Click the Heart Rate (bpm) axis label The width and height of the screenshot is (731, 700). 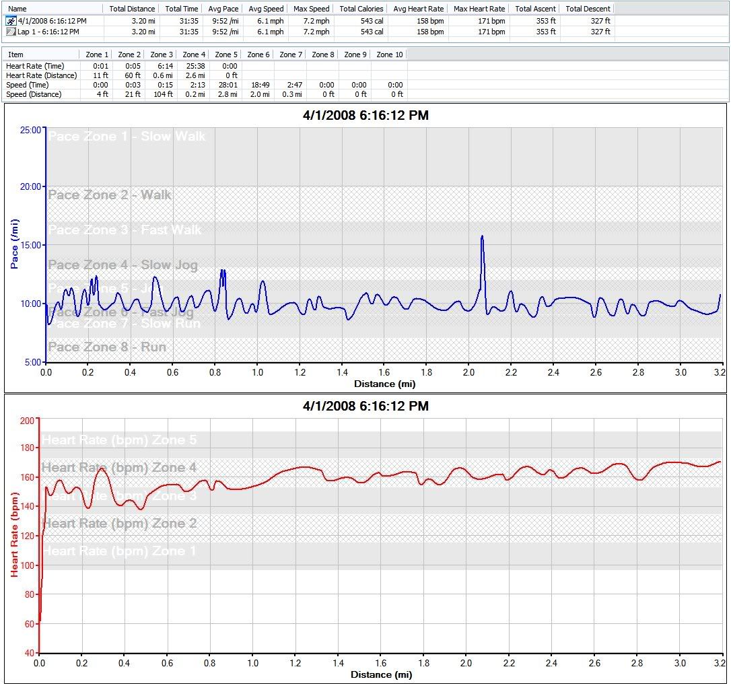click(13, 534)
